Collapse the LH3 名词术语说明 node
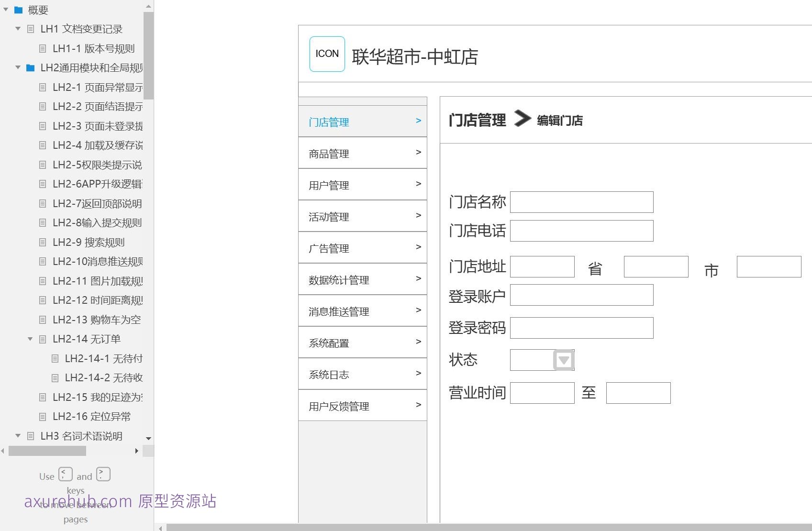Viewport: 812px width, 531px height. [x=18, y=436]
